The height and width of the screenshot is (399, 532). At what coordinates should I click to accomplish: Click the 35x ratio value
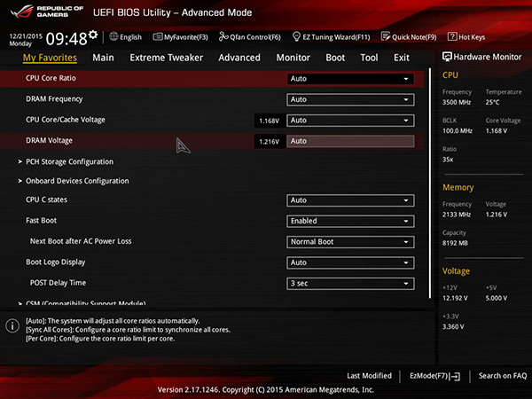(x=448, y=160)
